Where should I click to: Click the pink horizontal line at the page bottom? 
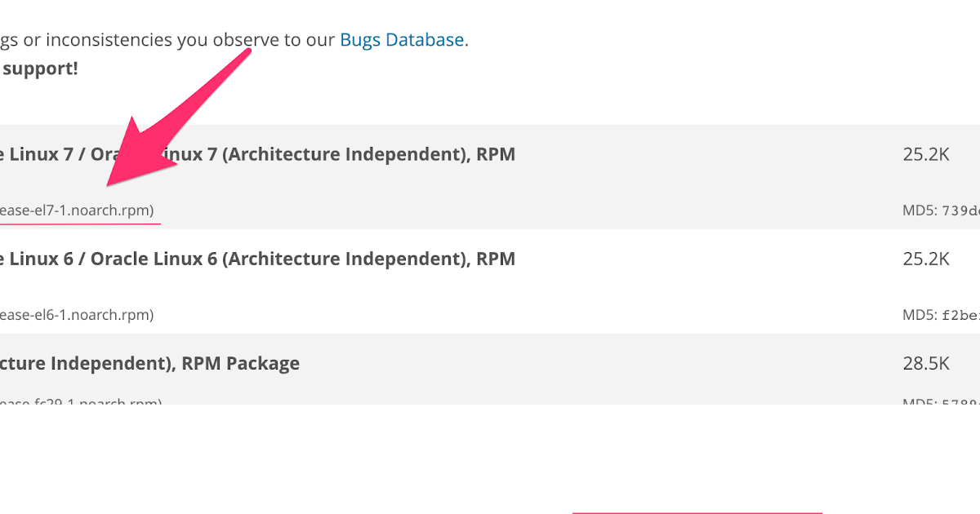696,512
